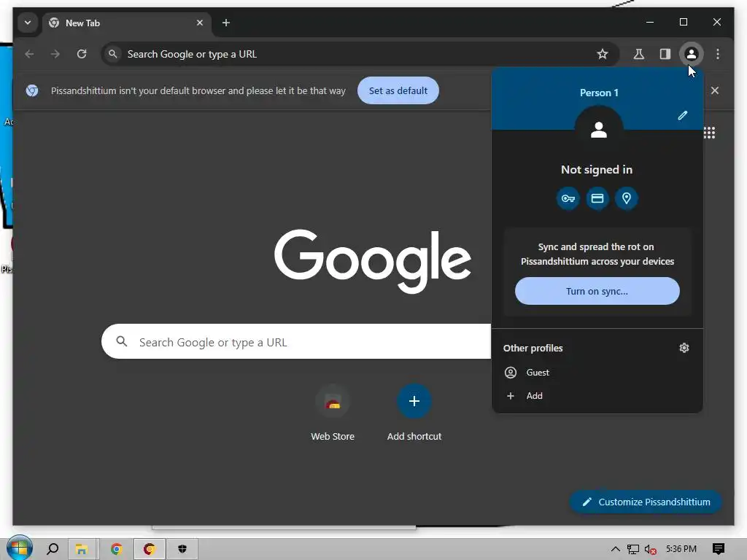The image size is (747, 560).
Task: Open the three-dot browser menu
Action: pos(718,54)
